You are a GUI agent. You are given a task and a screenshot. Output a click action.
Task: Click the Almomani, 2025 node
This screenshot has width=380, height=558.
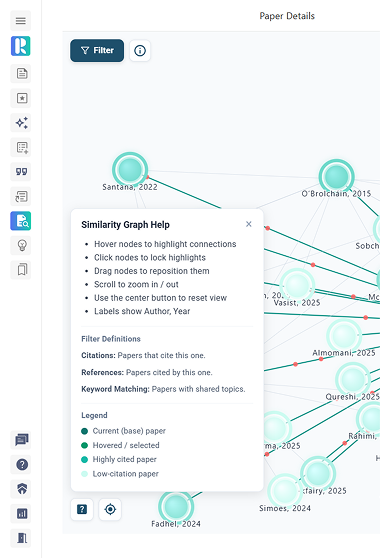pos(343,336)
